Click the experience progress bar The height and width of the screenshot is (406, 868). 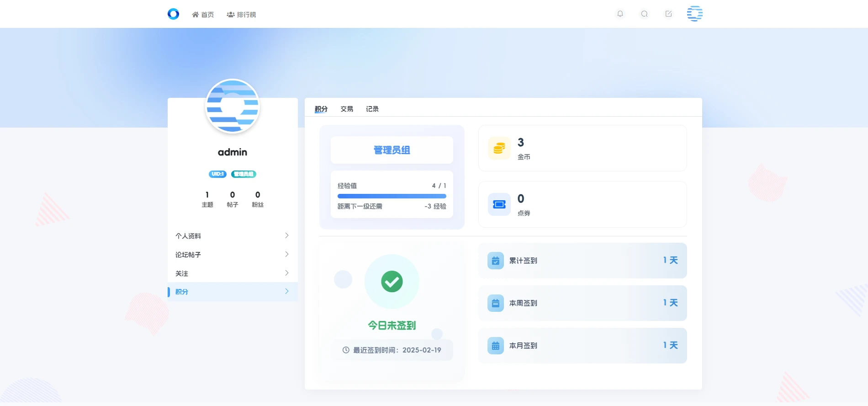point(392,196)
